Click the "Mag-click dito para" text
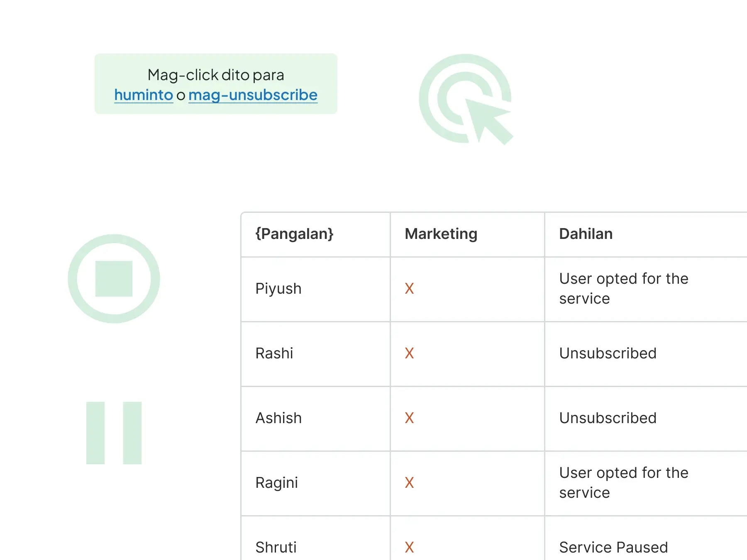The image size is (747, 560). click(216, 75)
